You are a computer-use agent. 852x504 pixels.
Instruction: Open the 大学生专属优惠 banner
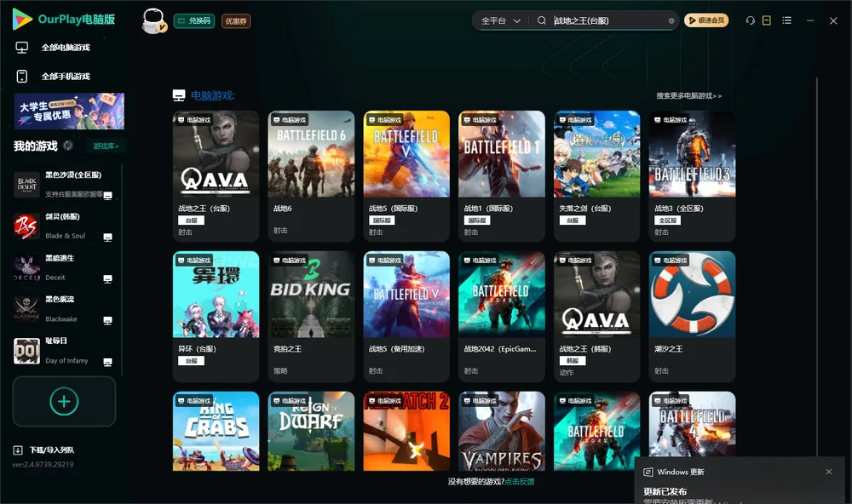point(69,111)
